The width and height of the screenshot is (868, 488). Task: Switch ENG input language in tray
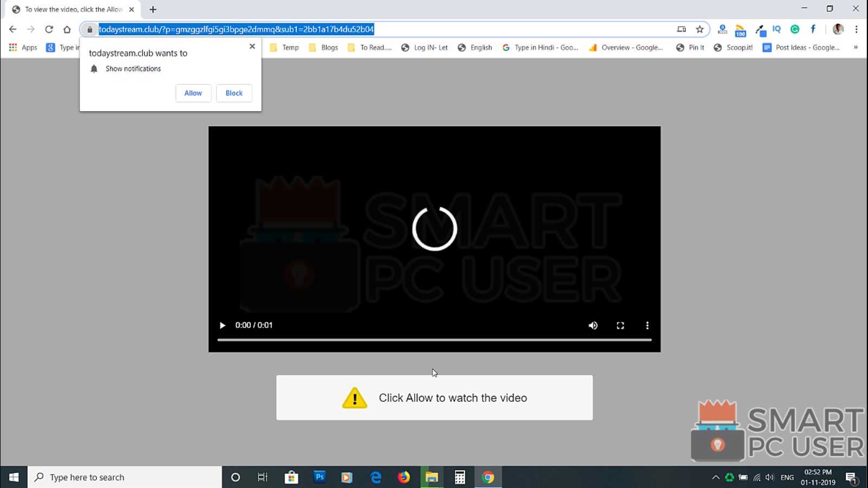(x=787, y=477)
